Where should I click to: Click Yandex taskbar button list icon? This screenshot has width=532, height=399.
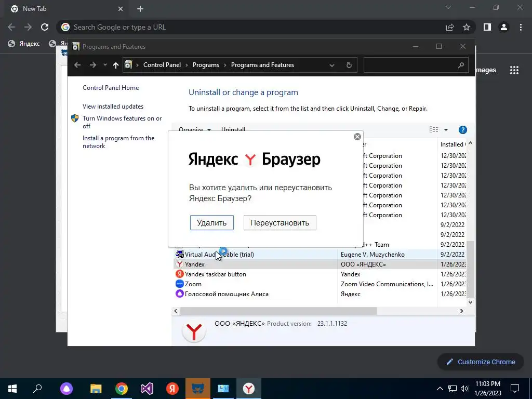(x=179, y=274)
